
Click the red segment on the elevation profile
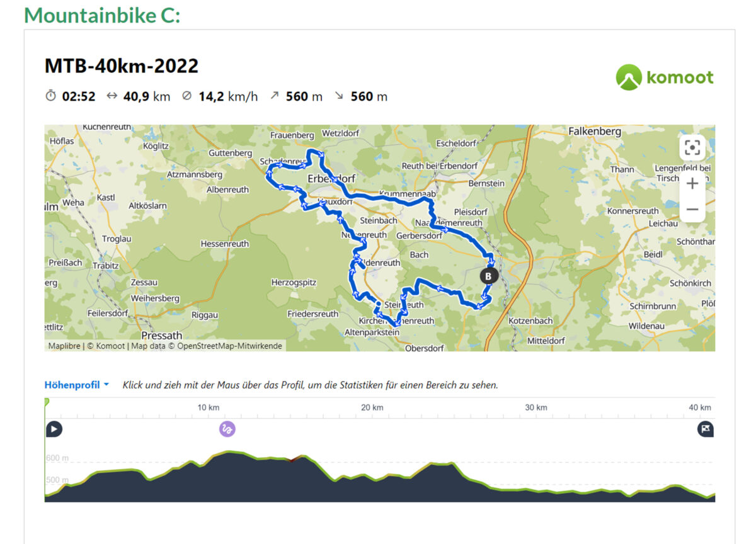tap(291, 460)
